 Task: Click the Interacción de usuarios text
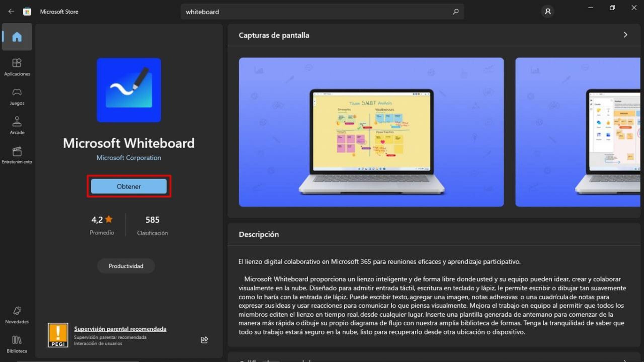click(98, 343)
